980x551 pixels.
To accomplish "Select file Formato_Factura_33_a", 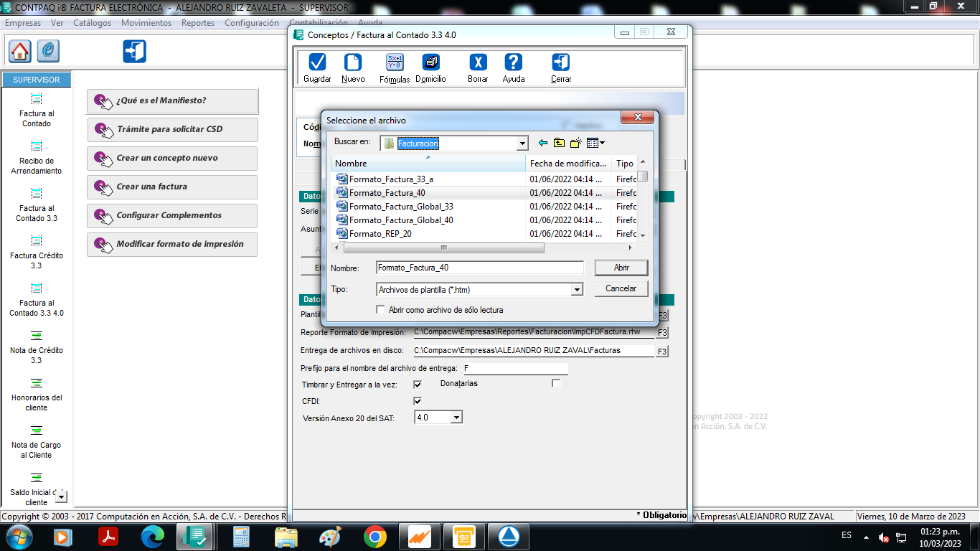I will [391, 179].
